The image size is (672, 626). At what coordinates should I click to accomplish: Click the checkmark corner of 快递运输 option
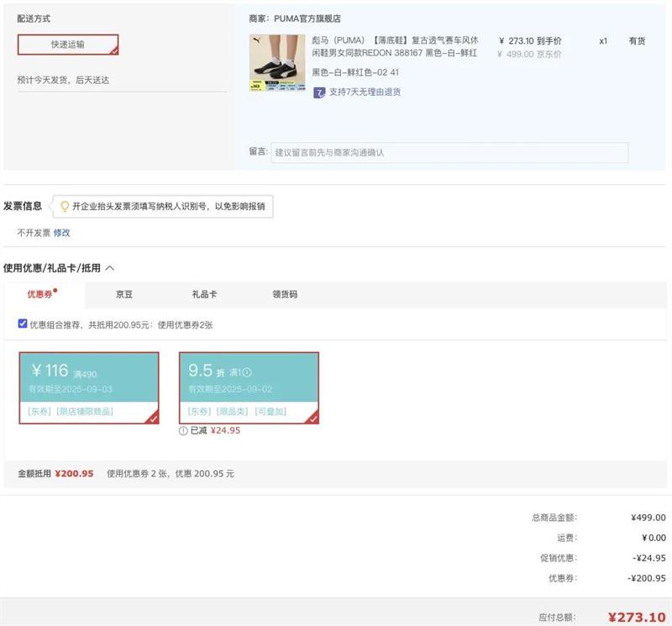(x=113, y=50)
